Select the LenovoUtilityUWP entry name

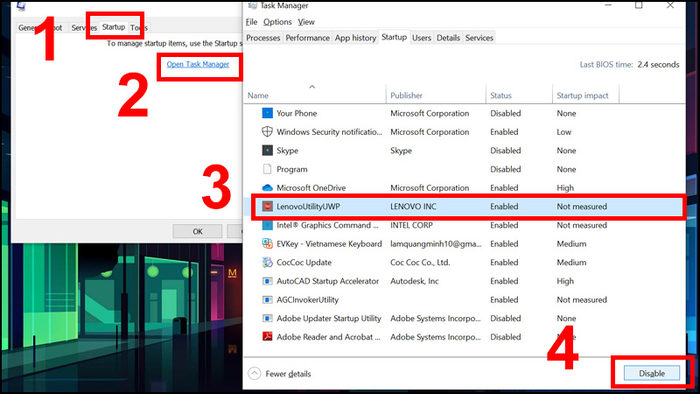click(308, 207)
